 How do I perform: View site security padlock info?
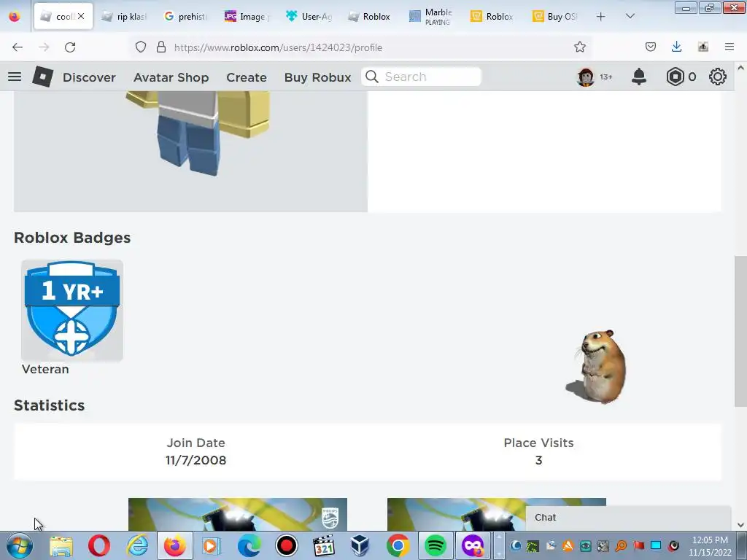coord(161,47)
